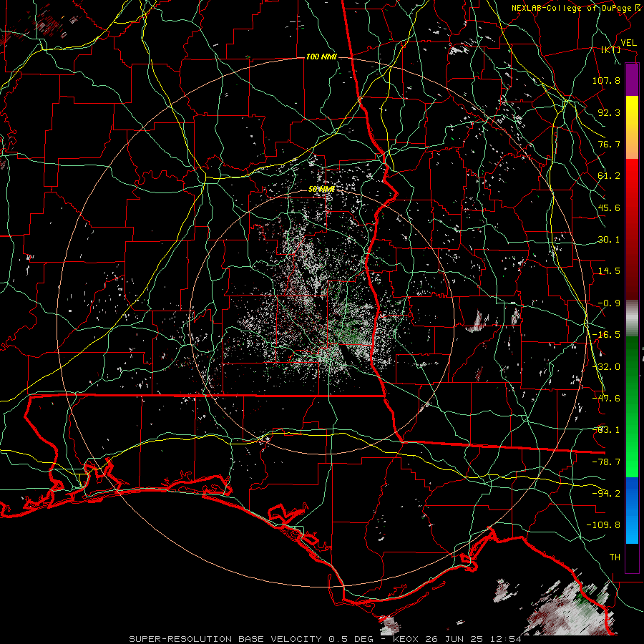Screen dimensions: 644x644
Task: Select the -78.7 velocity scale value
Action: coord(606,462)
